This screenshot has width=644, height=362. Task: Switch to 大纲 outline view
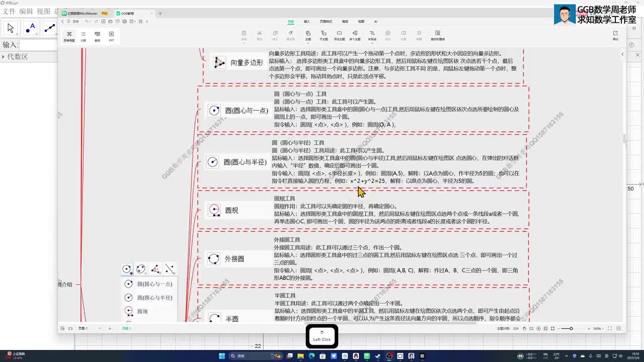click(83, 36)
